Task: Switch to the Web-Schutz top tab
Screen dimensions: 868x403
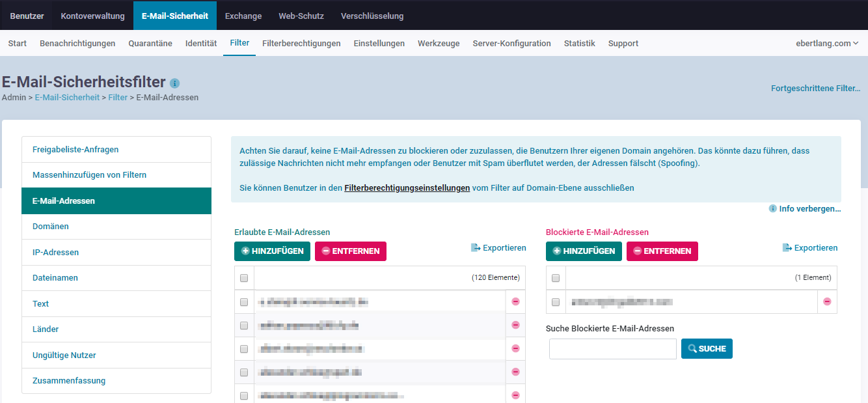Action: 301,16
